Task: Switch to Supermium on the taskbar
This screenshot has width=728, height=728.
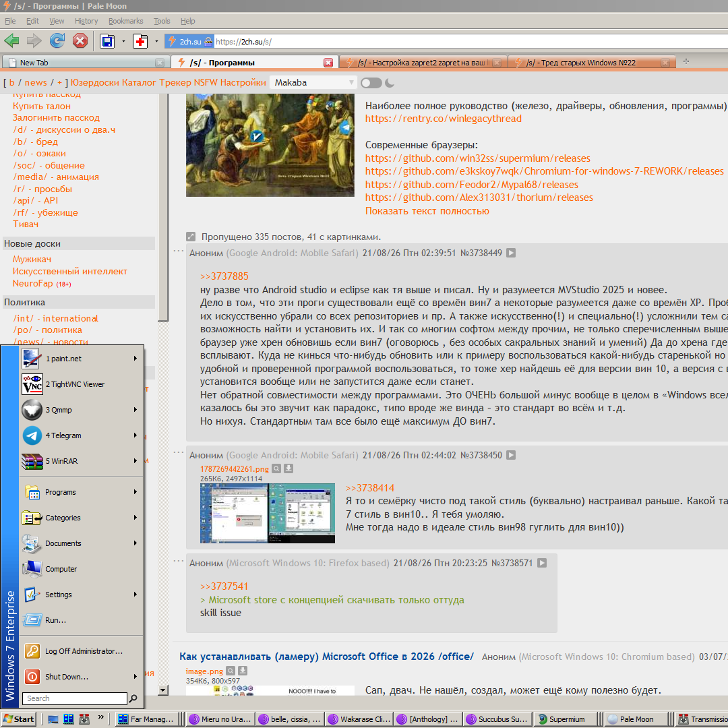Action: coord(565,719)
